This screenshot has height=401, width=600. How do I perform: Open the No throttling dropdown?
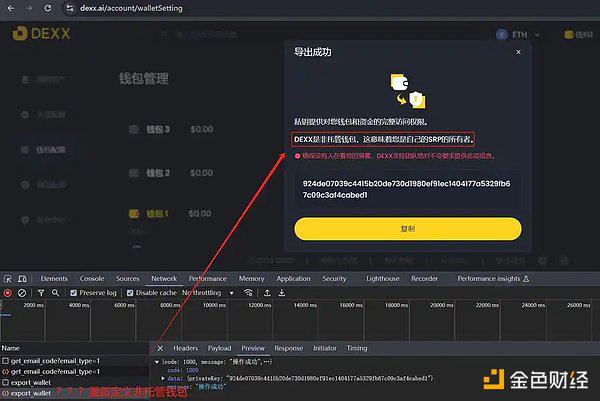coord(208,293)
